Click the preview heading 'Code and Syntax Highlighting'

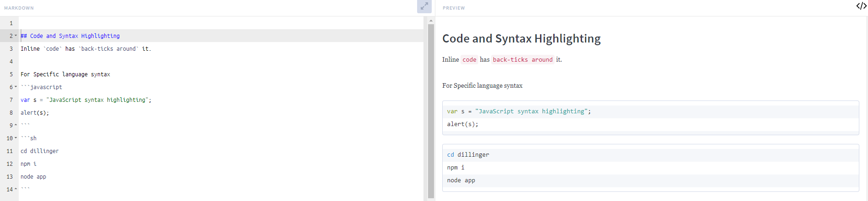coord(521,39)
